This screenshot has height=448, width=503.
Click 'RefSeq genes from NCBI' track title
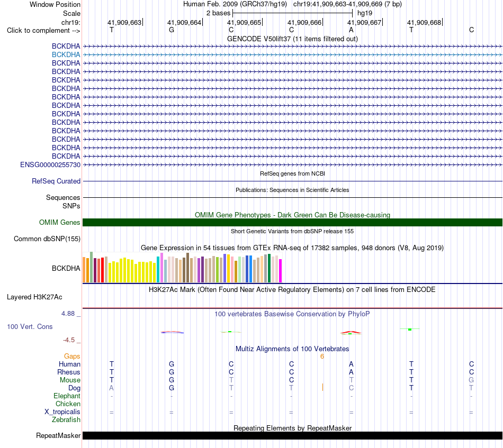coord(292,173)
